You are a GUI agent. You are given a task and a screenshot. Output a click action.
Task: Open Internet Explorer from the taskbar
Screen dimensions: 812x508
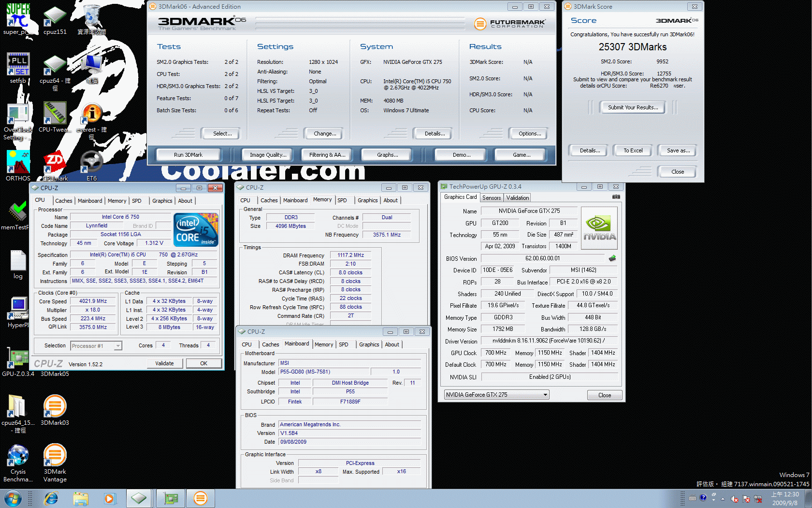51,498
